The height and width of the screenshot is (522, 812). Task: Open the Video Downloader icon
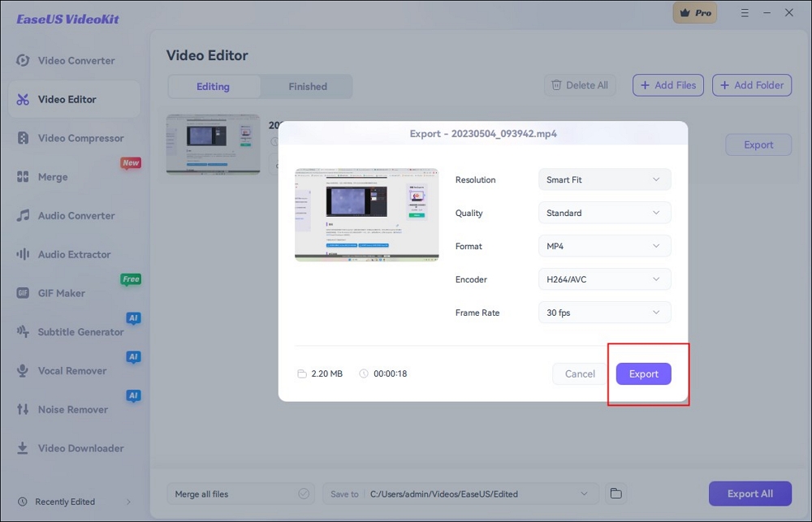(23, 448)
